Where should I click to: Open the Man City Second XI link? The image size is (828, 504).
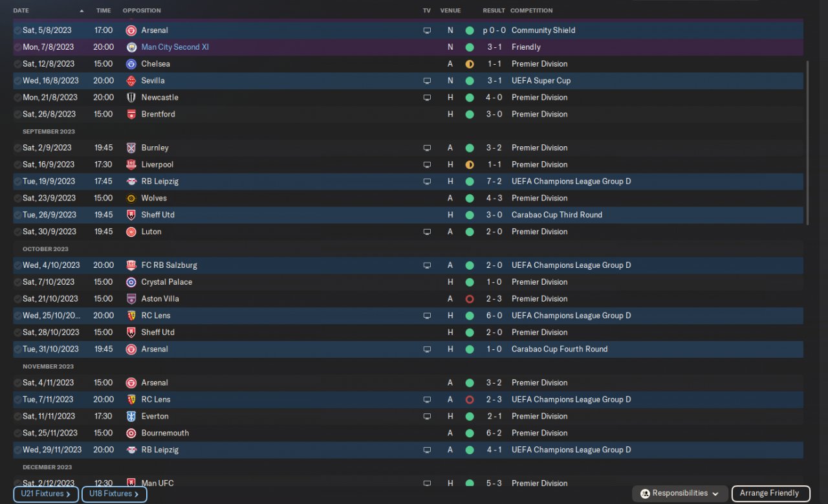click(175, 47)
